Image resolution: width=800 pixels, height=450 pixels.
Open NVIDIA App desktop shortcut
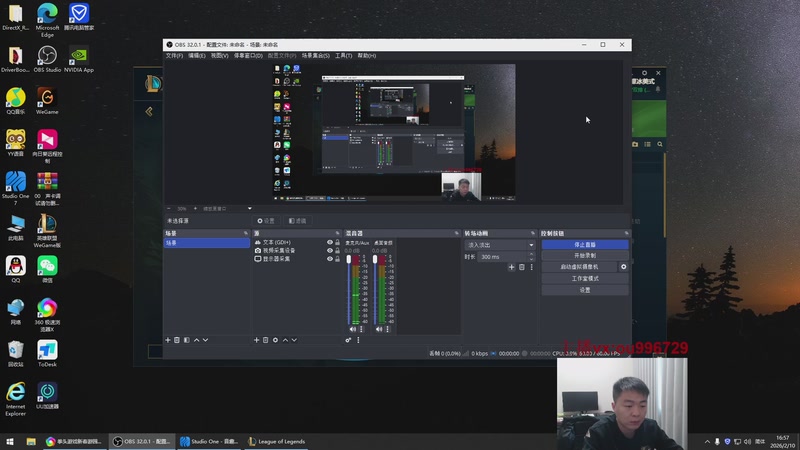79,59
